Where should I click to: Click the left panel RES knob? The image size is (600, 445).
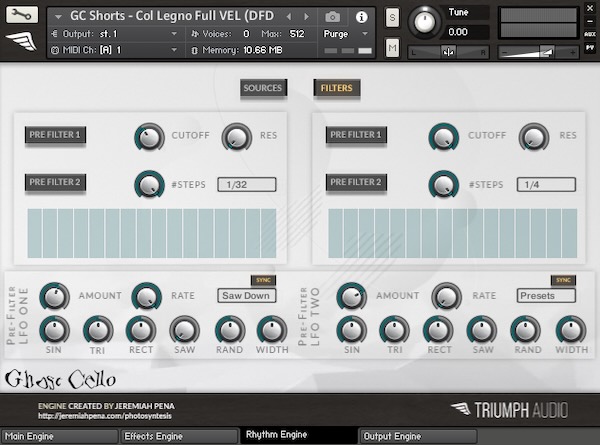pos(236,137)
